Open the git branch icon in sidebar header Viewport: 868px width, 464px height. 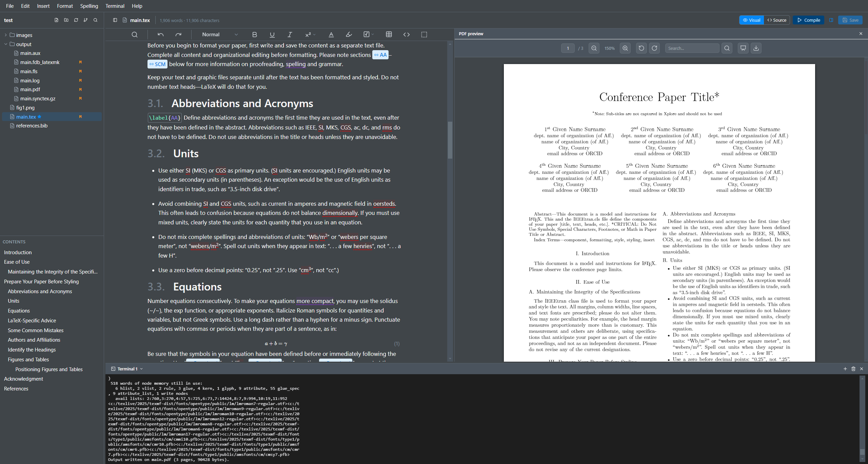86,20
